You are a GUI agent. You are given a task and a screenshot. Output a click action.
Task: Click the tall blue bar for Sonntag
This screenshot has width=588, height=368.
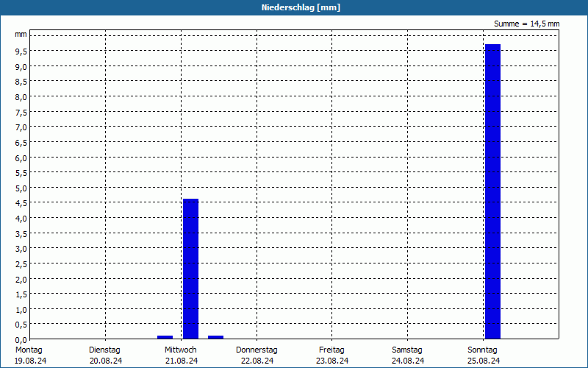pyautogui.click(x=492, y=191)
